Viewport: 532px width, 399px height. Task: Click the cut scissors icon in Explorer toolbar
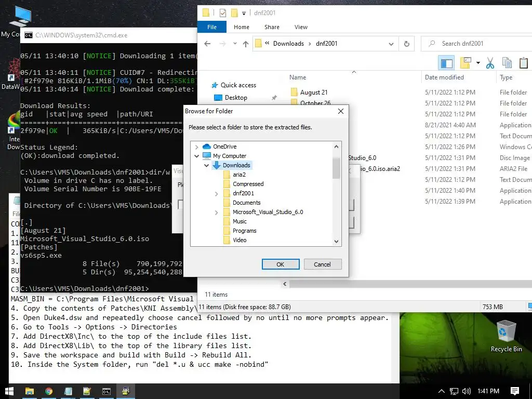(490, 63)
